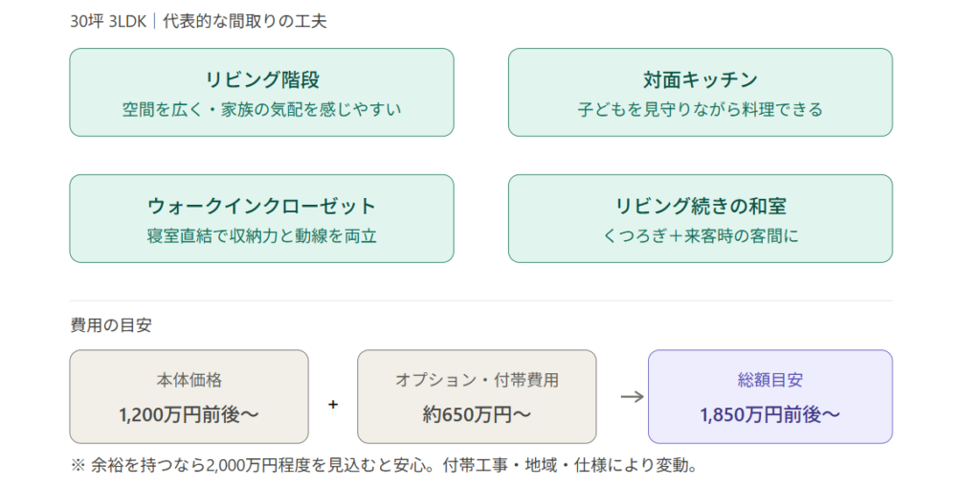
Task: Click the 本体価格 label
Action: coord(189,380)
